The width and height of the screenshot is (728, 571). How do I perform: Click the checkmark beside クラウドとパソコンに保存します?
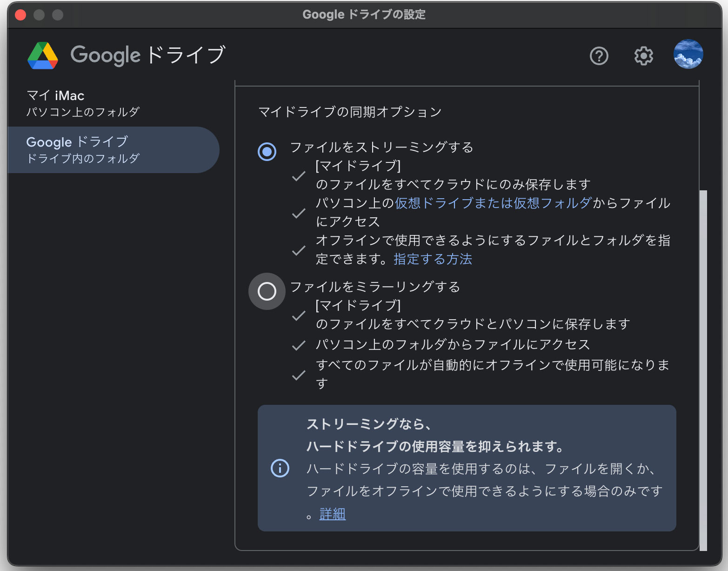click(x=299, y=316)
